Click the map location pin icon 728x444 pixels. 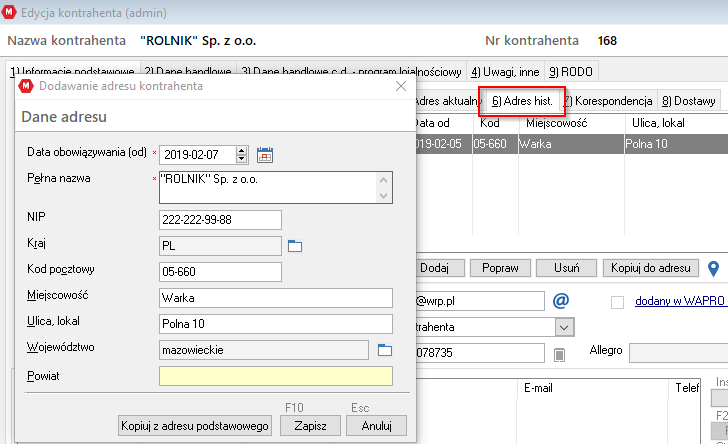coord(714,268)
